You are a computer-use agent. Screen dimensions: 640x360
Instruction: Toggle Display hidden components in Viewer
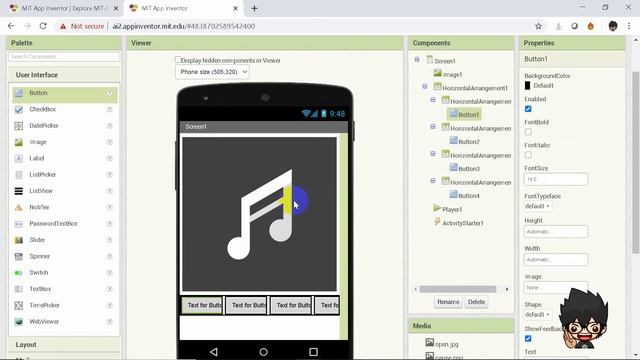coord(178,60)
